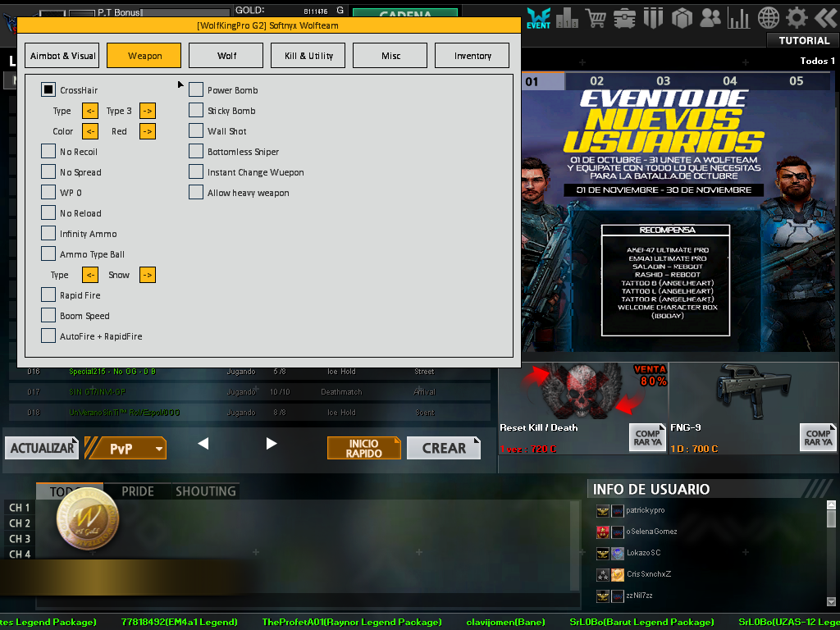Viewport: 840px width, 630px height.
Task: Enable the Instant Change Wuepon checkbox
Action: (x=196, y=172)
